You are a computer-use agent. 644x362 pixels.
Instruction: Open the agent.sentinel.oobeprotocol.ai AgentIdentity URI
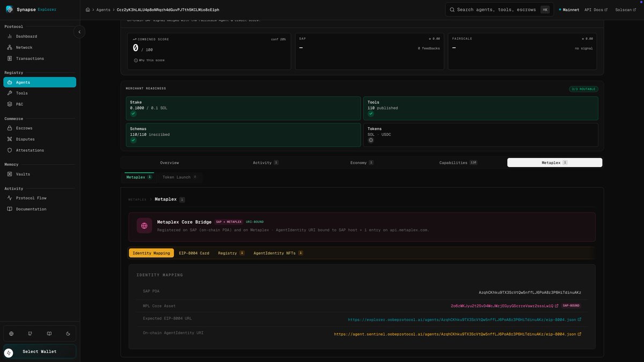click(x=455, y=334)
